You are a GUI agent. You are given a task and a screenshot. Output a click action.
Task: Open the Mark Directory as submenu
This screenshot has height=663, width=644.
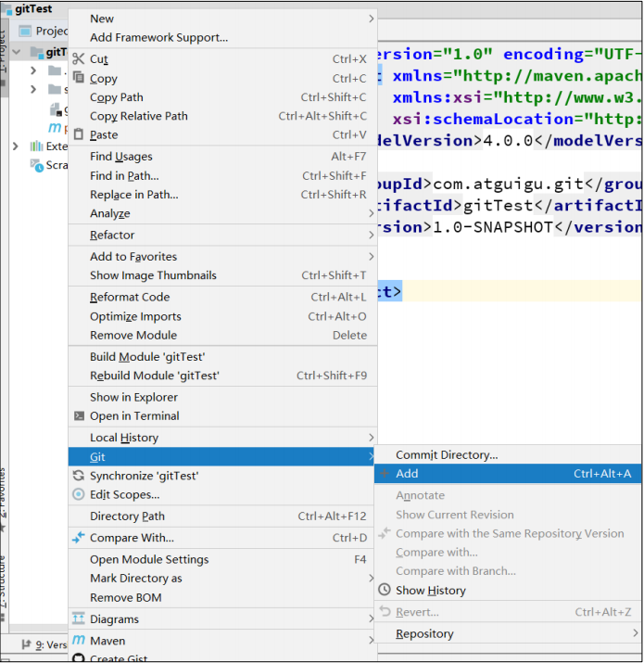(x=222, y=578)
